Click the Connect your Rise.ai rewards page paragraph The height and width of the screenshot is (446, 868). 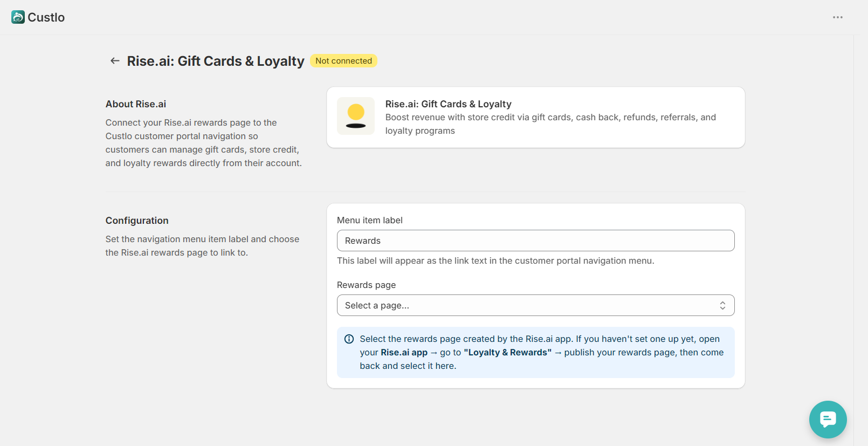(204, 143)
